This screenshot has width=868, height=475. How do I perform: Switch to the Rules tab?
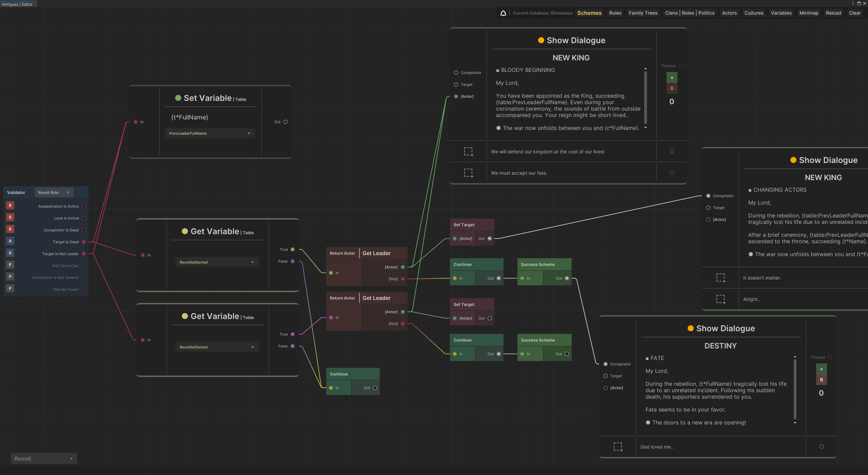click(615, 13)
